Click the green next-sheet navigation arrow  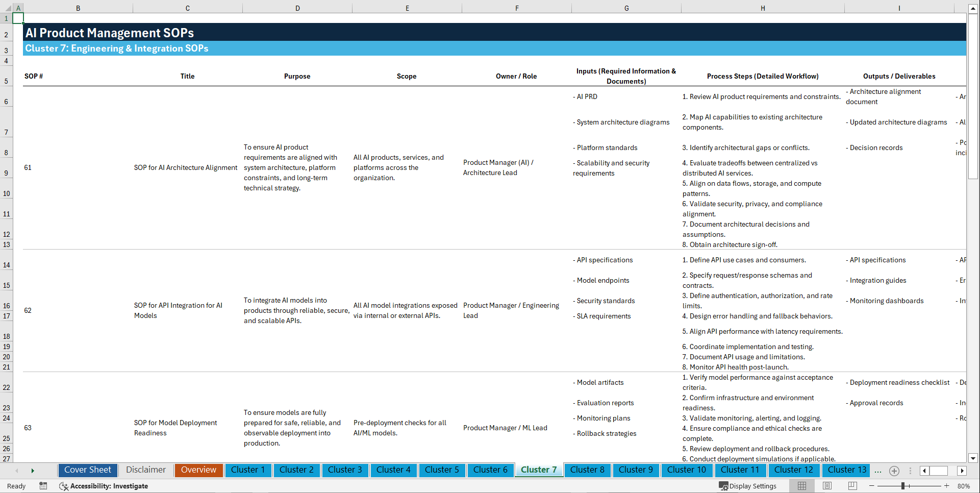(33, 471)
